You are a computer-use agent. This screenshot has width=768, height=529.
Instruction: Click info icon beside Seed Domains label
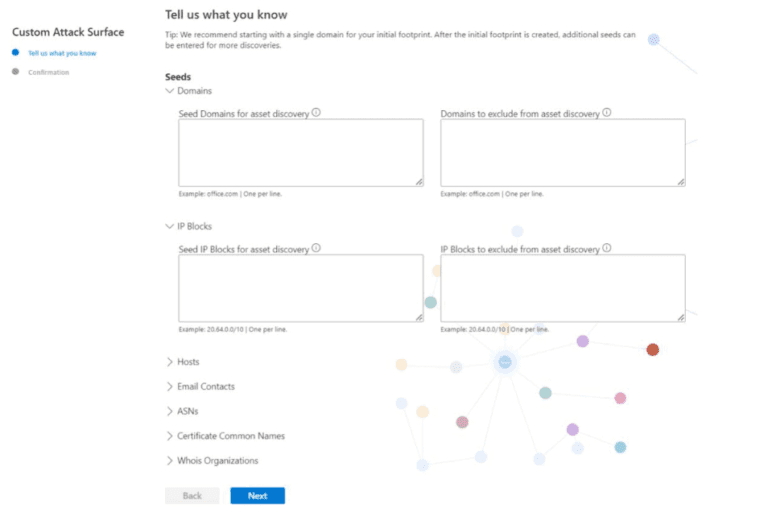316,113
